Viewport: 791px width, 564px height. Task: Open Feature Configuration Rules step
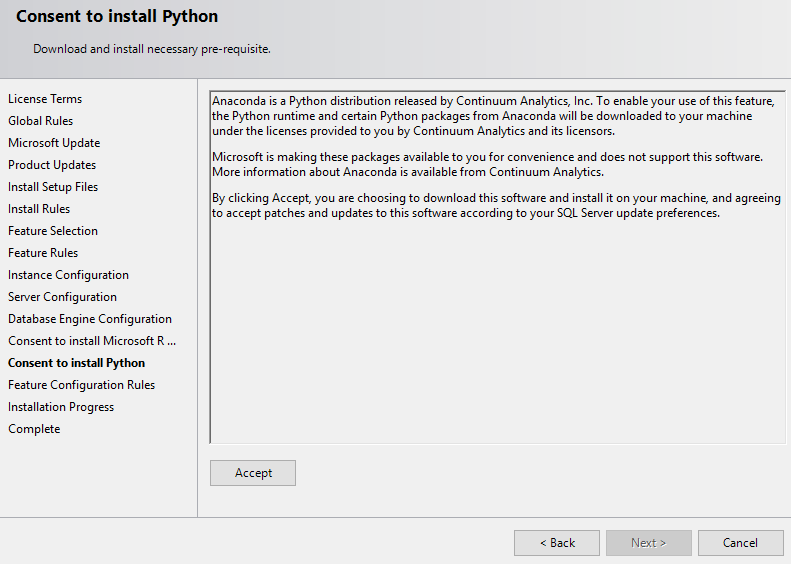pyautogui.click(x=82, y=385)
